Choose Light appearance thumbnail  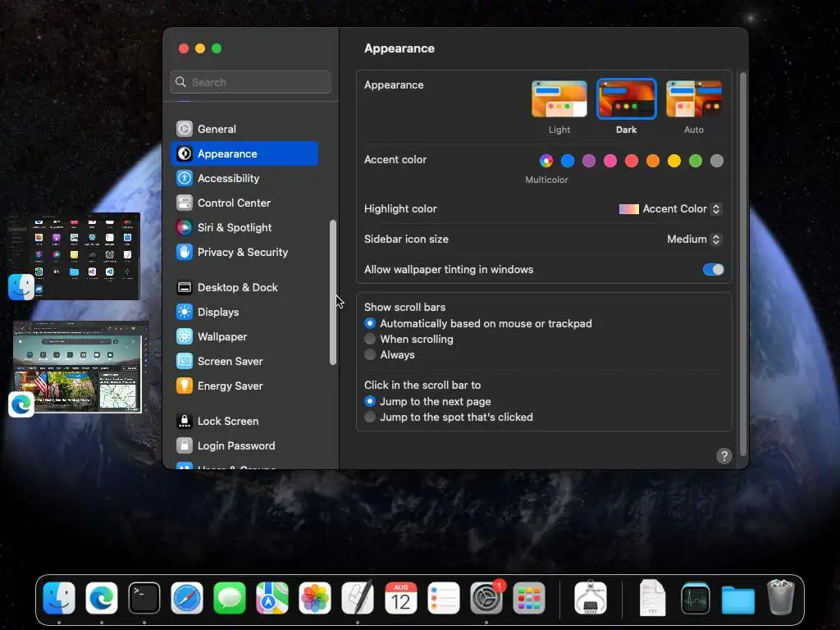[559, 99]
